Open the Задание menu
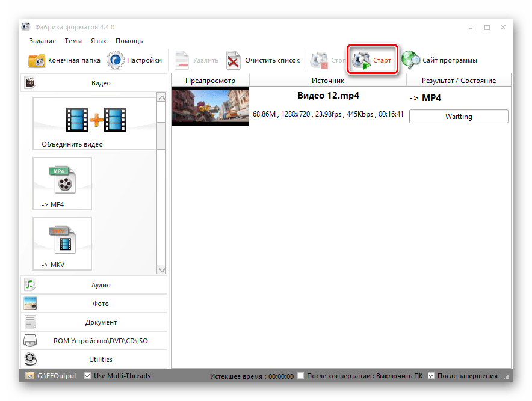 (42, 41)
